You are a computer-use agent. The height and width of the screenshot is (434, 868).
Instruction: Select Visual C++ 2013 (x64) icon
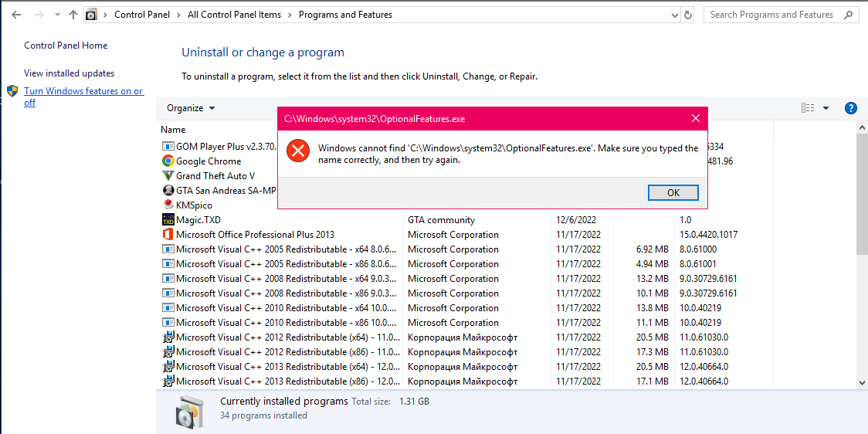[168, 367]
